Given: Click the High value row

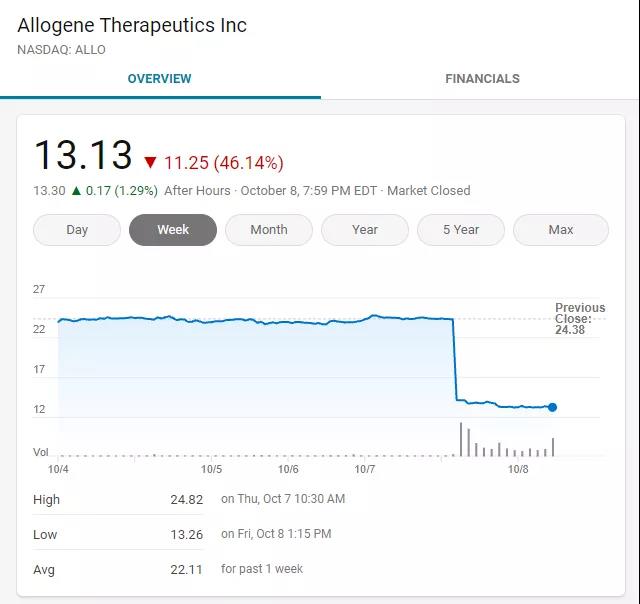Looking at the screenshot, I should pos(187,499).
